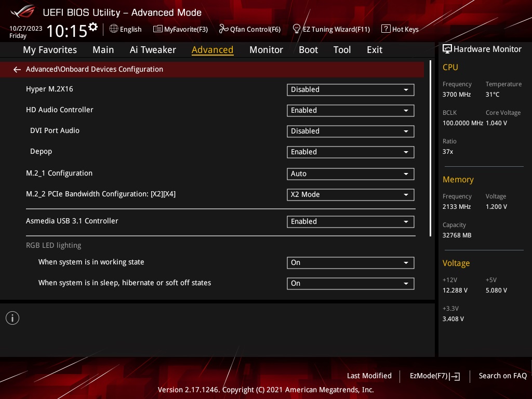Click the info circle icon
Viewport: 532px width, 399px height.
click(12, 318)
